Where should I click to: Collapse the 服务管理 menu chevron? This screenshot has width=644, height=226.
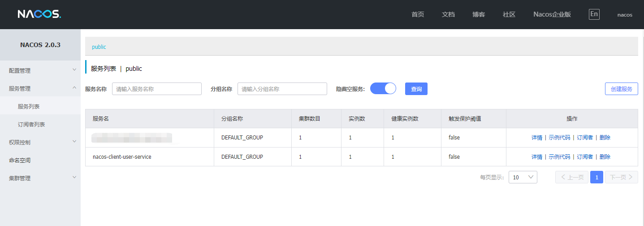click(x=74, y=88)
